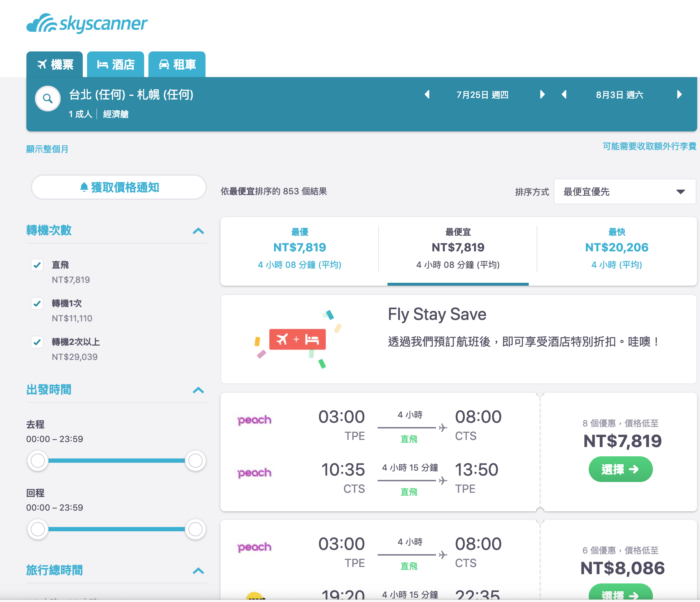700x602 pixels.
Task: Click 選擇 button for NT$7,819 fare
Action: 620,469
